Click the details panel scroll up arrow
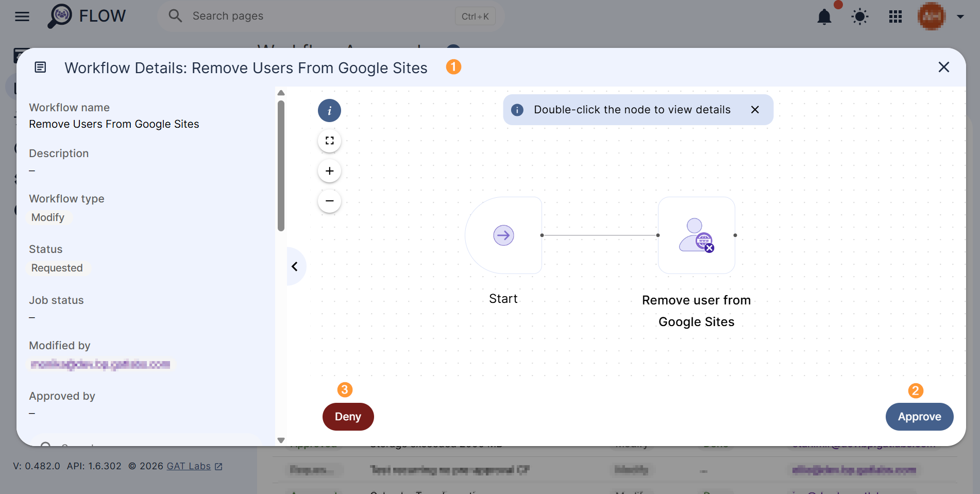The width and height of the screenshot is (980, 494). coord(281,93)
